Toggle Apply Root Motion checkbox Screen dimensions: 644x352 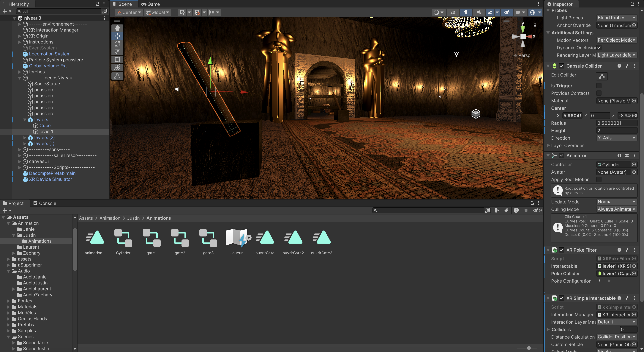click(x=599, y=180)
